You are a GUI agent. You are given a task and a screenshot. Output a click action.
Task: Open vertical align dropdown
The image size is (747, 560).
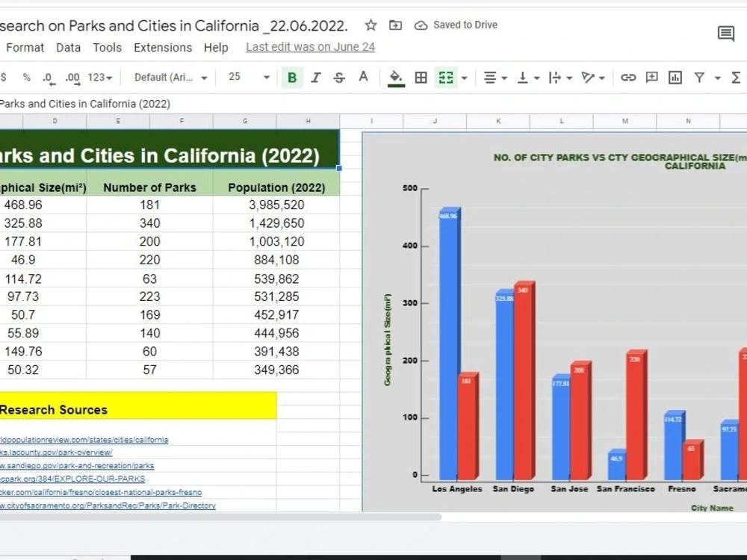[x=528, y=77]
